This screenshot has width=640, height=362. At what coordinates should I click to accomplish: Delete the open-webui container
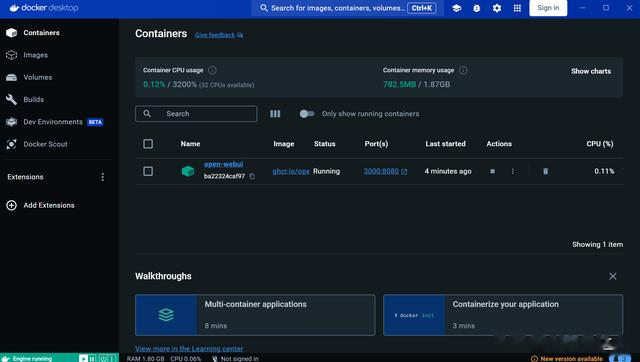545,171
